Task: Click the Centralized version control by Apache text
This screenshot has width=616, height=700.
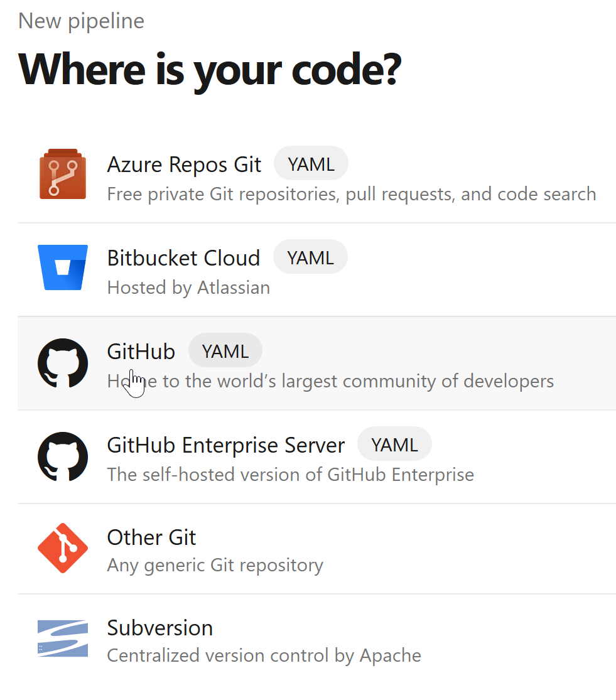Action: (x=264, y=655)
